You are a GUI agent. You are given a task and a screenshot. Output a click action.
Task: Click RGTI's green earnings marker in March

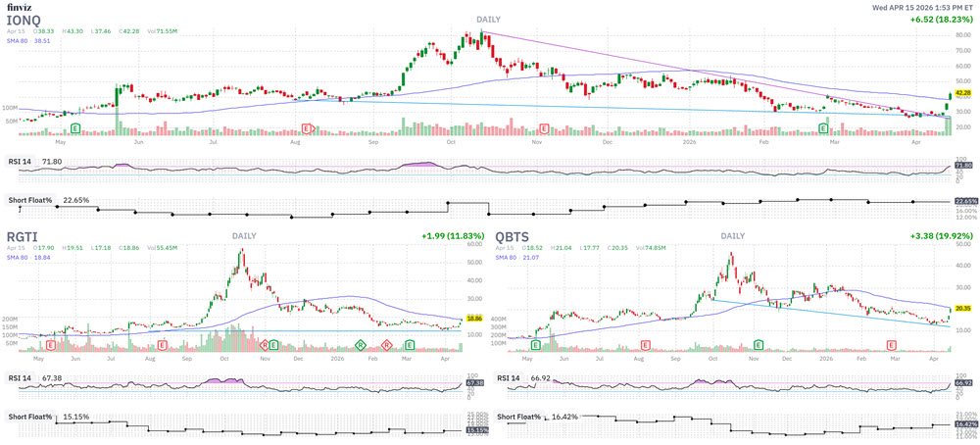pyautogui.click(x=409, y=345)
